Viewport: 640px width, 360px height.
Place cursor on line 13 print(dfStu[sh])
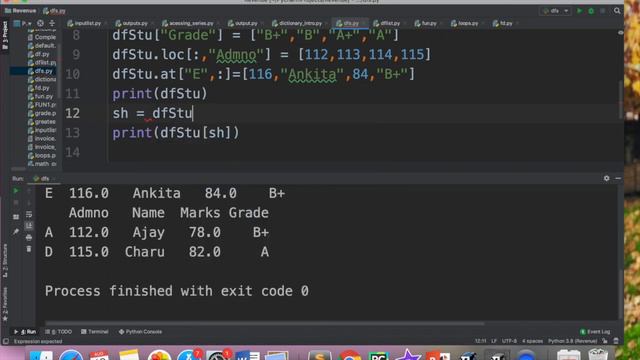(176, 133)
